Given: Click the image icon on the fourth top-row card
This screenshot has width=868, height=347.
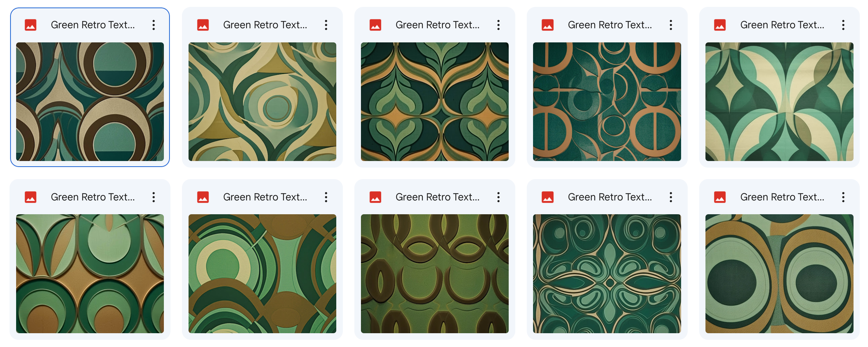Looking at the screenshot, I should (x=548, y=25).
